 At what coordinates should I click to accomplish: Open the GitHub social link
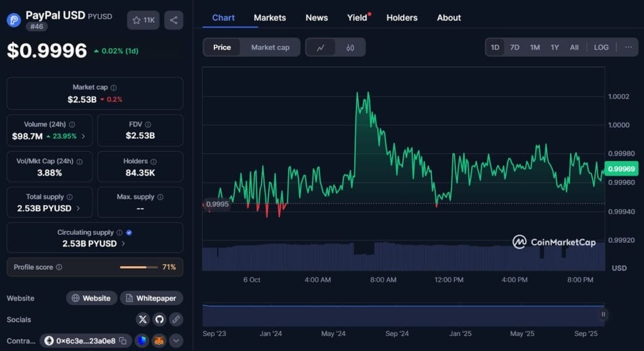click(x=160, y=320)
